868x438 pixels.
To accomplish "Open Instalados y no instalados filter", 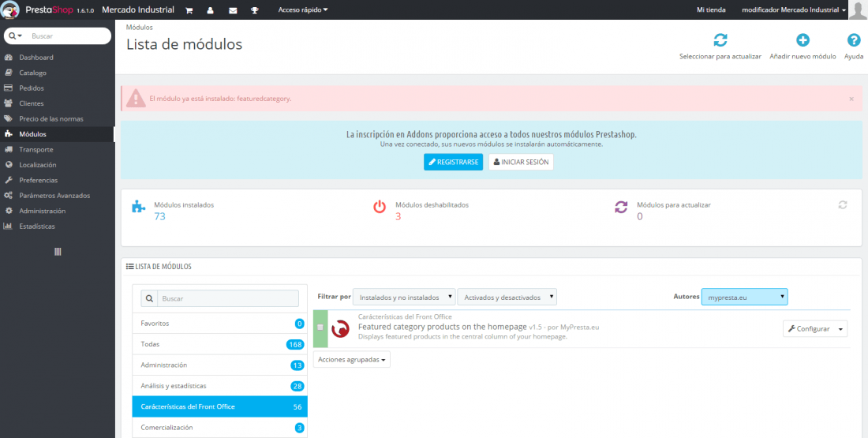I will pos(404,297).
